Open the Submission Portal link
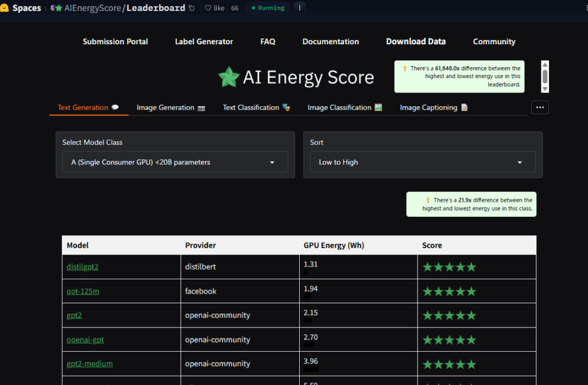 [x=115, y=41]
